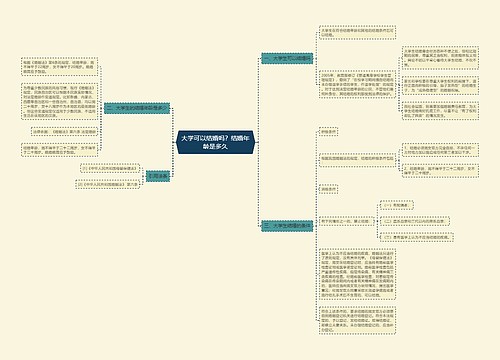Select the (一) 重婚 sub-item node
The width and height of the screenshot is (500, 360).
[397, 205]
